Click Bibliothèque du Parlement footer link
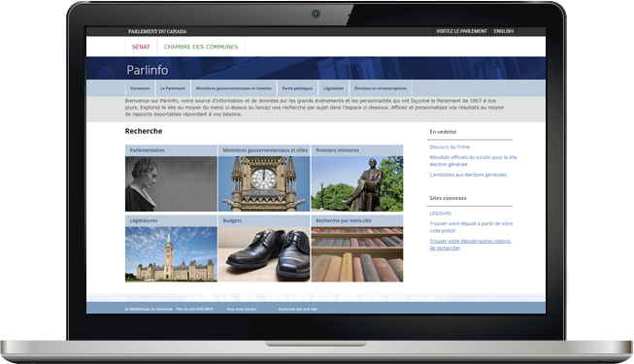This screenshot has height=364, width=634. pos(149,309)
